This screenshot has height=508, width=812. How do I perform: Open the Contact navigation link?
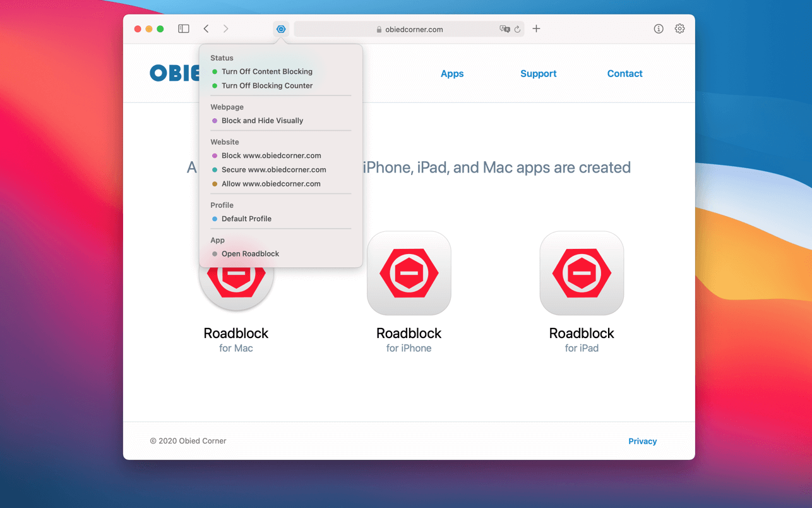624,74
